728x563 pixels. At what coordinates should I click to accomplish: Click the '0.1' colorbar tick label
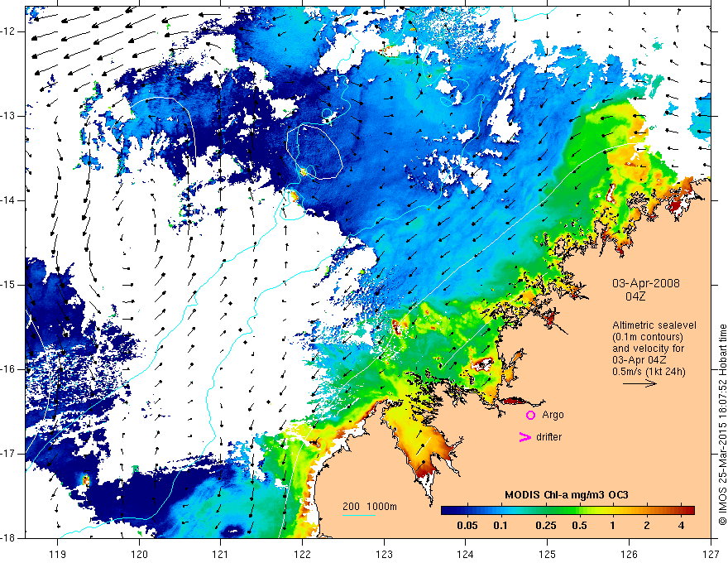click(x=500, y=526)
